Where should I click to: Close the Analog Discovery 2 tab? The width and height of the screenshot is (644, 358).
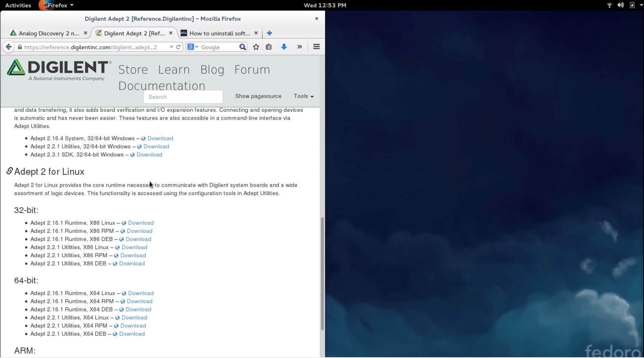pos(86,33)
